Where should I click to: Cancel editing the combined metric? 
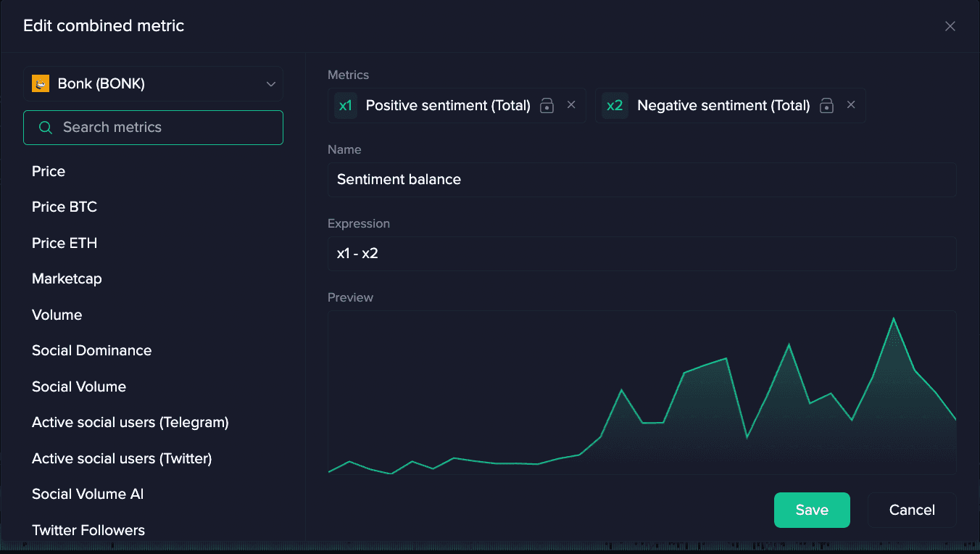click(911, 510)
